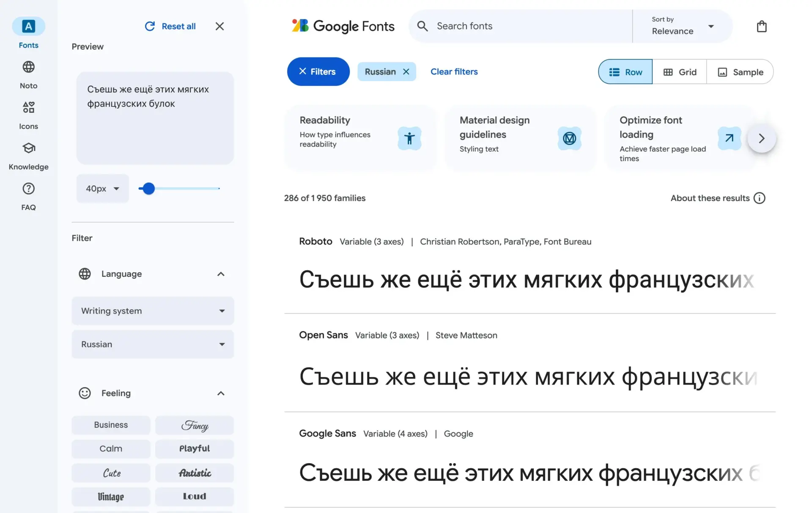The width and height of the screenshot is (812, 513).
Task: Open the Sort by Relevance dropdown
Action: click(683, 26)
